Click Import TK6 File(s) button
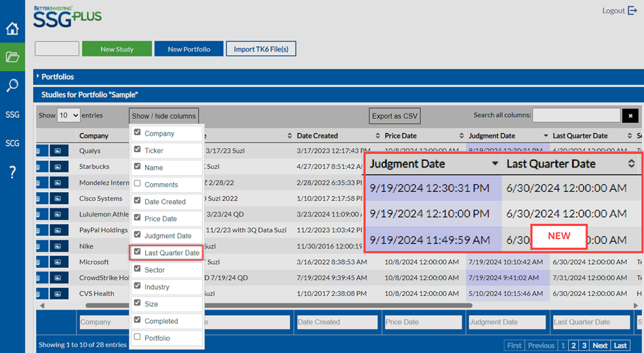The image size is (644, 353). (x=261, y=49)
